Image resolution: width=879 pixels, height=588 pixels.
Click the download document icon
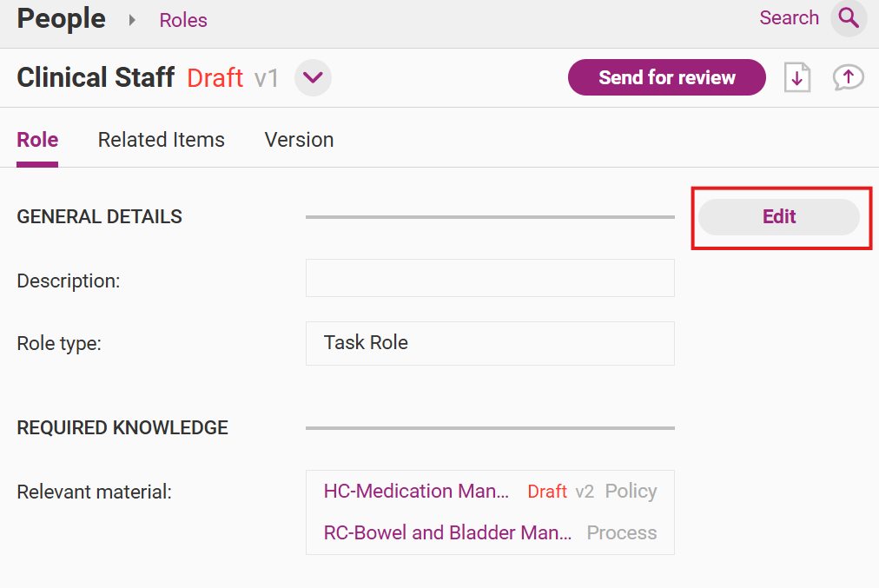pos(796,77)
